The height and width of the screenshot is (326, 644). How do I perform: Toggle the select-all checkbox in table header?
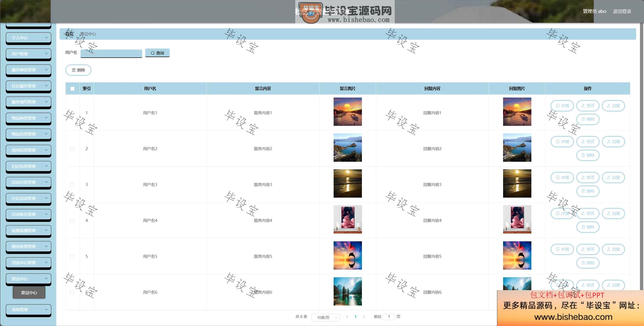coord(72,89)
